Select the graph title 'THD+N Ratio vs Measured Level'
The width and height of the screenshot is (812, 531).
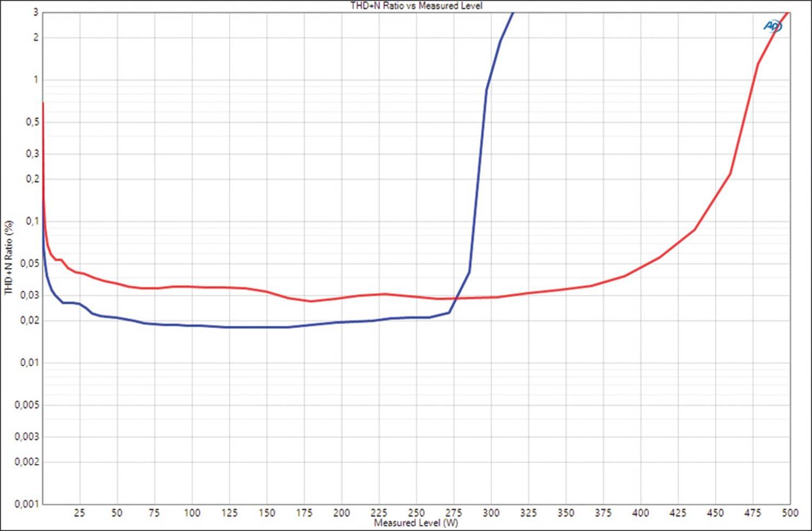click(x=416, y=5)
